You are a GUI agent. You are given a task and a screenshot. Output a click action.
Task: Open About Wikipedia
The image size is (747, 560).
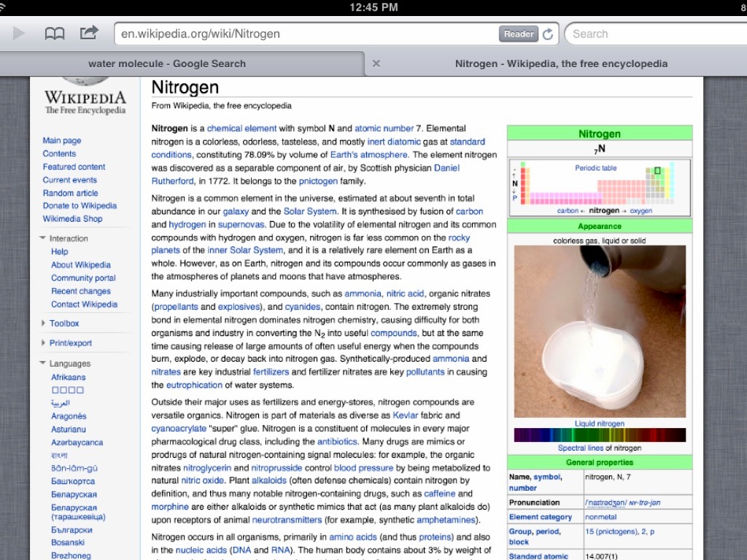pos(80,265)
